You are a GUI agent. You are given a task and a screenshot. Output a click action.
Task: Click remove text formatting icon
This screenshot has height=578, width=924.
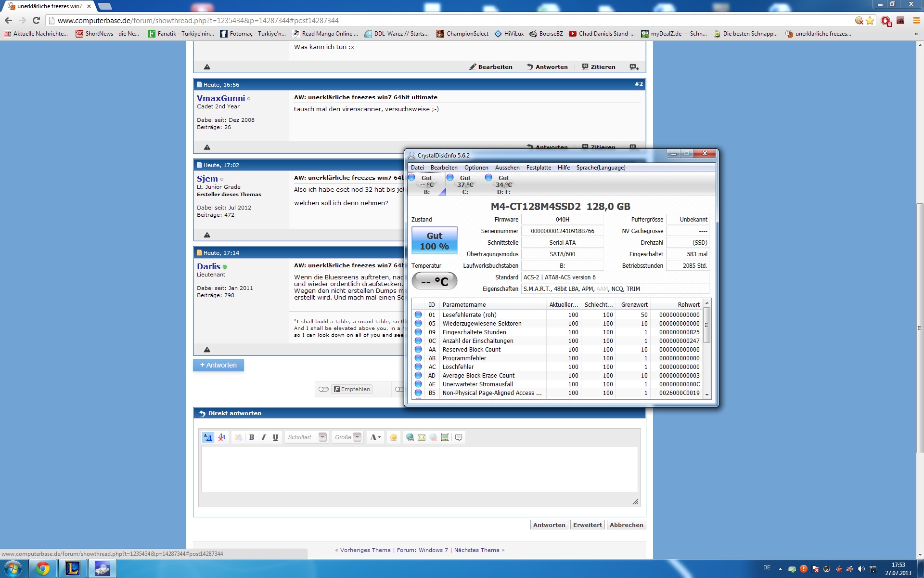coord(222,437)
